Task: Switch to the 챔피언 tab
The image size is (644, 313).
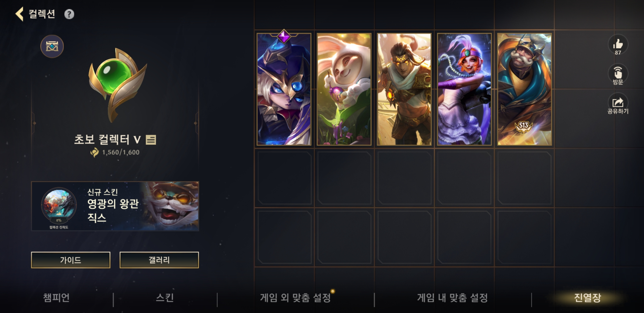Action: [56, 298]
